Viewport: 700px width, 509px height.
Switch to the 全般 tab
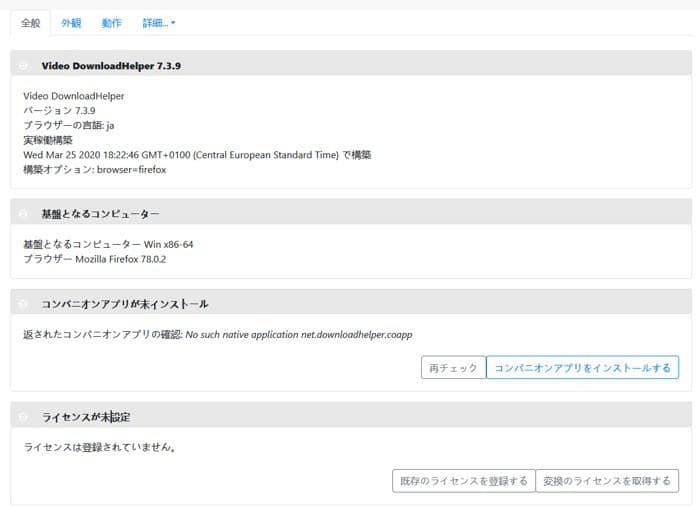click(30, 23)
